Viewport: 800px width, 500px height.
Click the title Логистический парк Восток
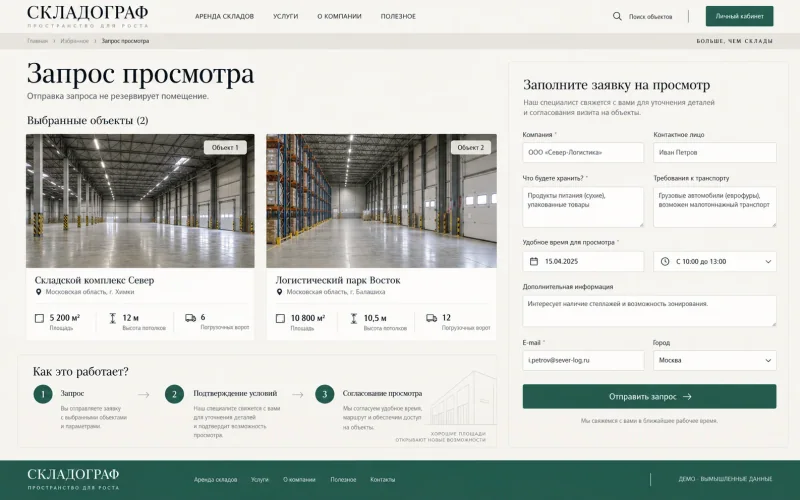338,280
